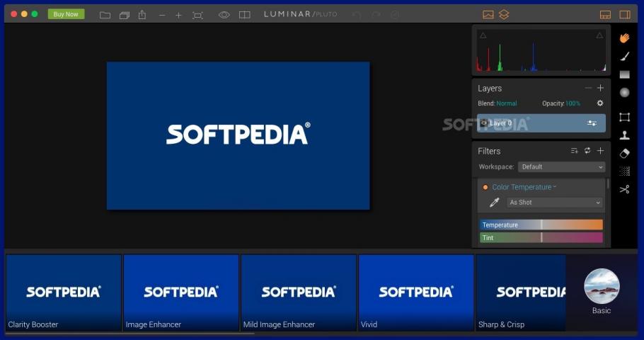The width and height of the screenshot is (644, 340).
Task: Open Layer 0 adjustment sliders icon
Action: (592, 123)
